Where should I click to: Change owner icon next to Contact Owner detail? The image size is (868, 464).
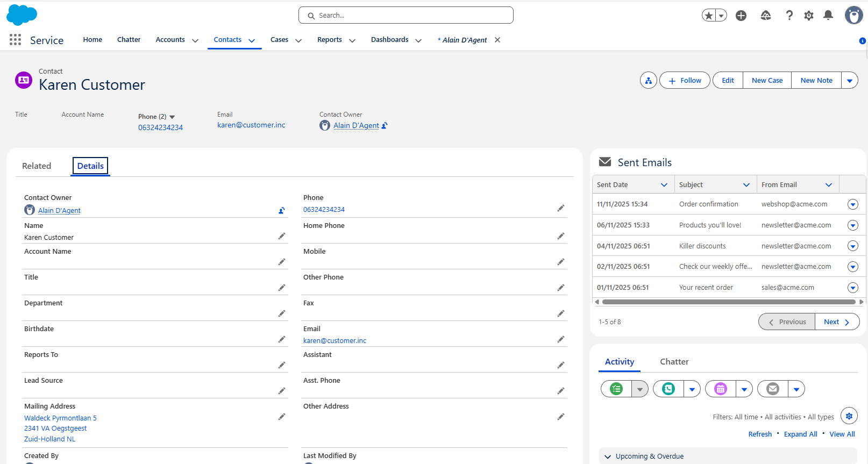282,210
